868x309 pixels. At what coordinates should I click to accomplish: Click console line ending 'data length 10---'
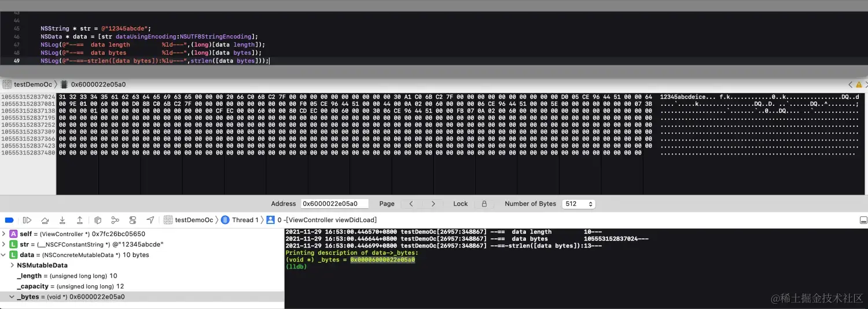(x=443, y=232)
